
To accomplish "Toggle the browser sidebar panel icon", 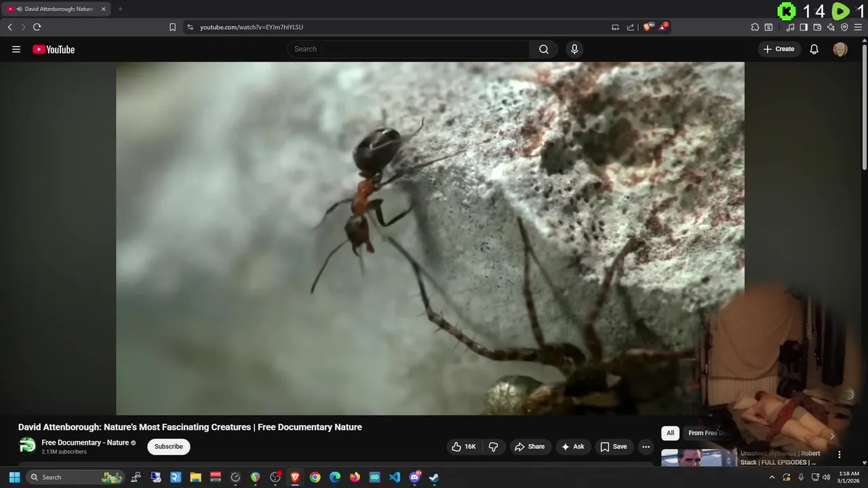I will pyautogui.click(x=804, y=27).
